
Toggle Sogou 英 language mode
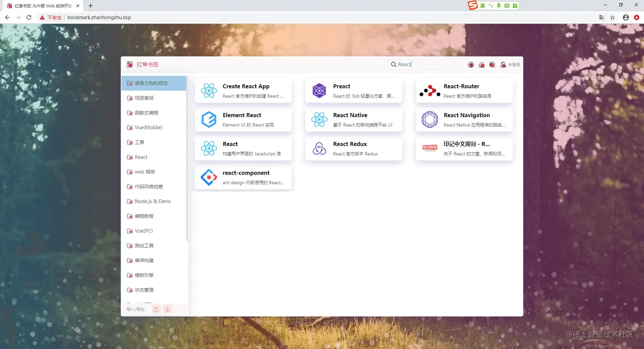pos(483,6)
